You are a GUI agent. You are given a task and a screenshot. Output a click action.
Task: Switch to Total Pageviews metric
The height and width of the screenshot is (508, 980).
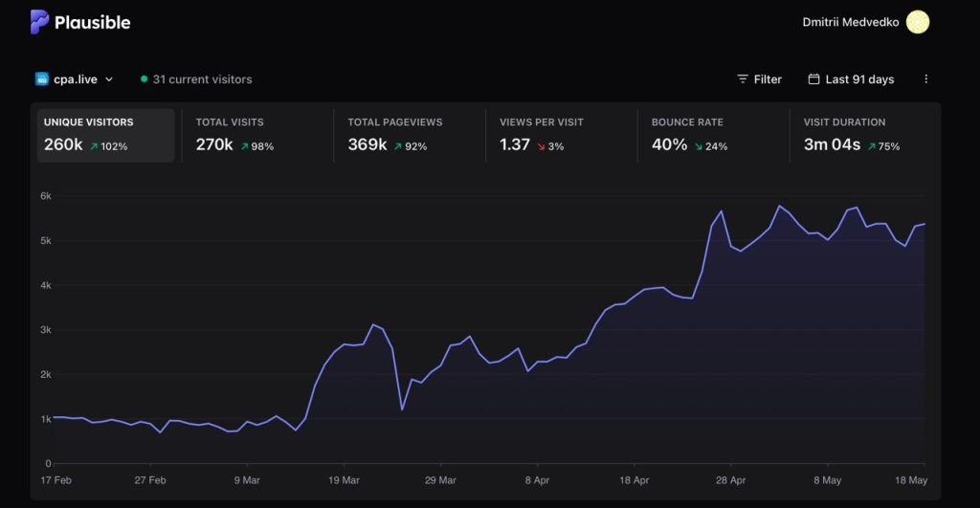(x=410, y=135)
